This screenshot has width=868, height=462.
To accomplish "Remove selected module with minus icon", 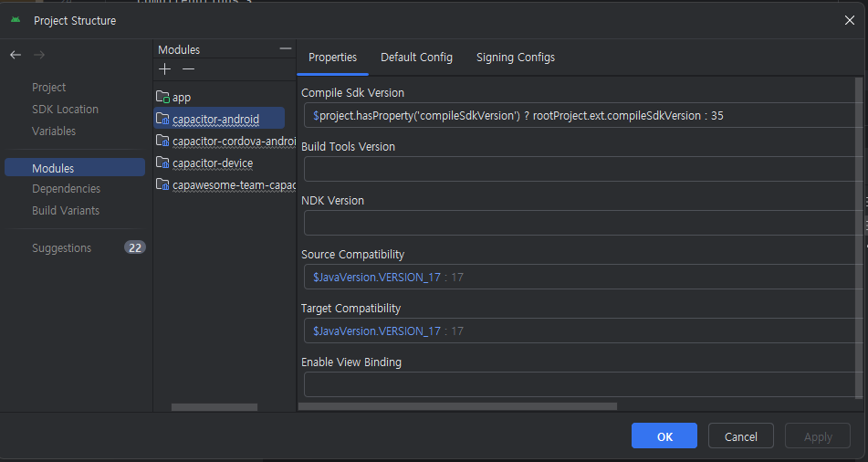I will [x=188, y=69].
